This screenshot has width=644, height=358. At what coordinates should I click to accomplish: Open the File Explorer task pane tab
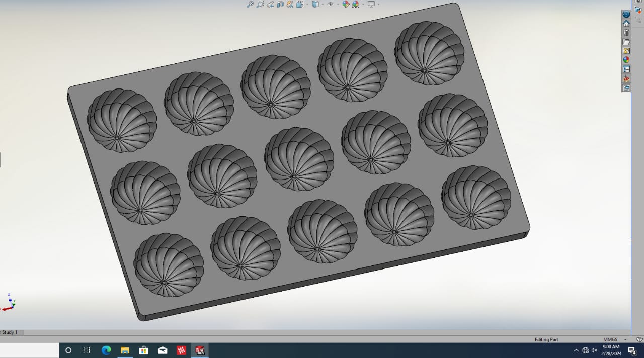[626, 42]
